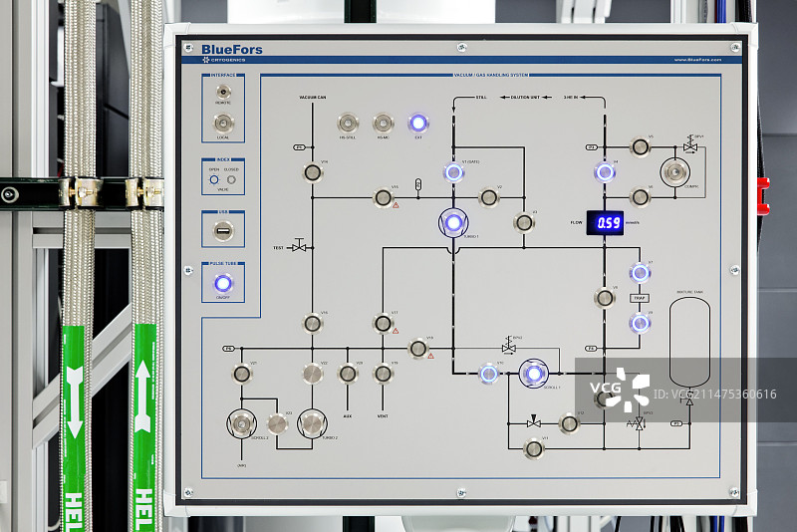Select the REMOTE interface key switch
The width and height of the screenshot is (797, 532).
[223, 92]
